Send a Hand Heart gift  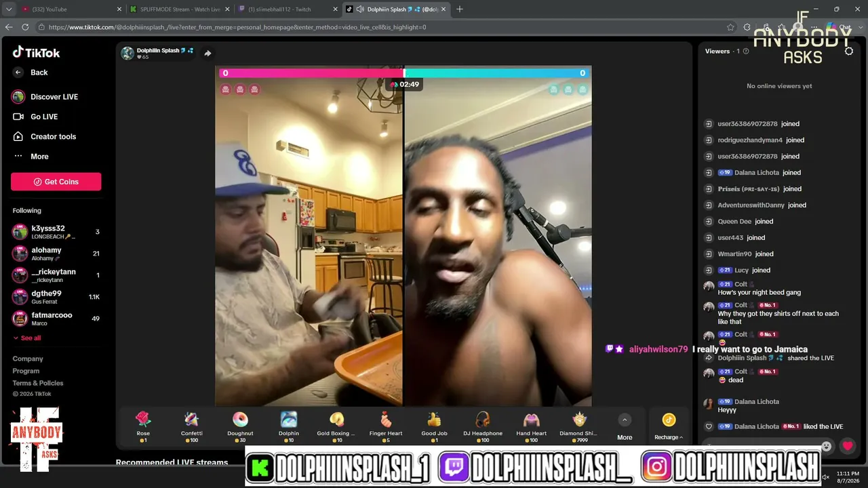tap(531, 426)
